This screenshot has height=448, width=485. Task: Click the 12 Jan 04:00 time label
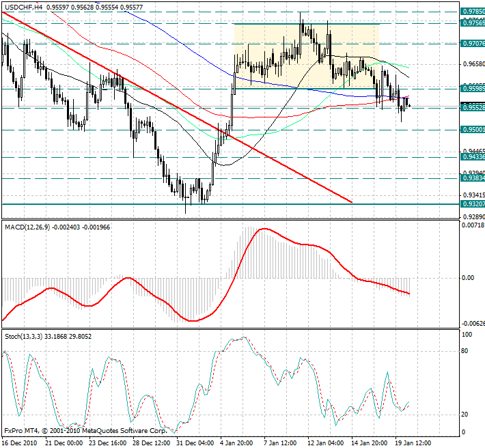tap(327, 443)
